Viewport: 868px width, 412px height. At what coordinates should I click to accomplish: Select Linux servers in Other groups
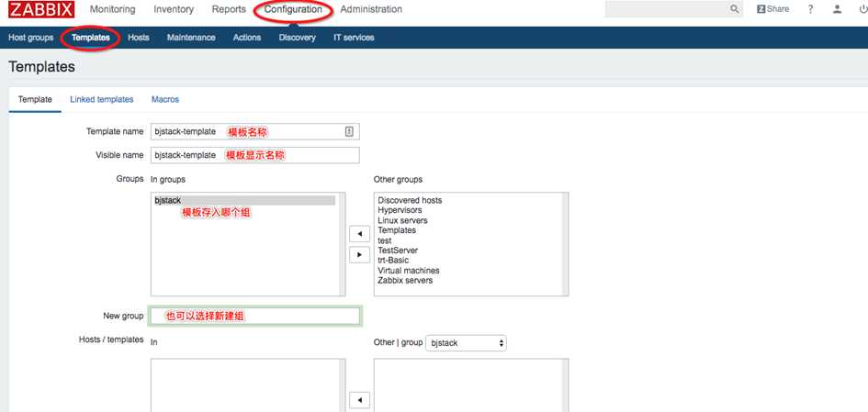coord(402,220)
